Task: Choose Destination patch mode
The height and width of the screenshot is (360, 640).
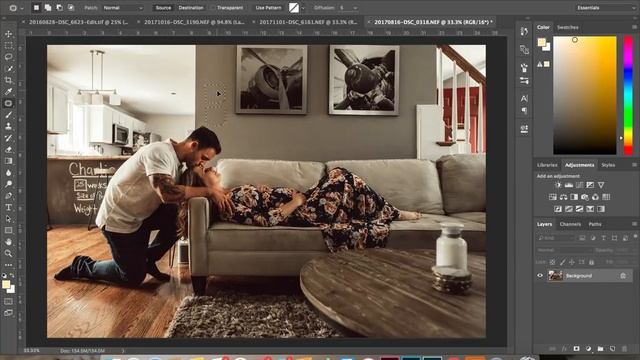Action: point(191,8)
